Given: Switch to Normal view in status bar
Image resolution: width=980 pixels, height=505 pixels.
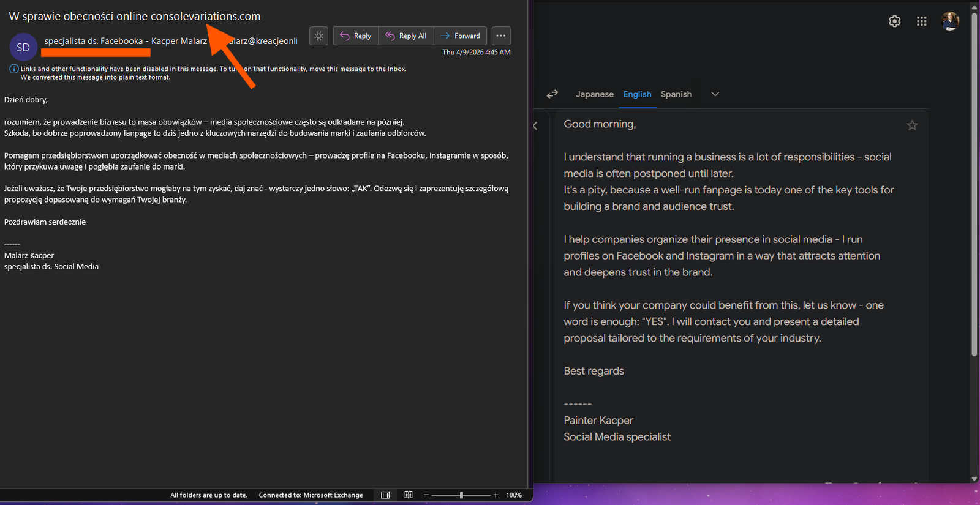Looking at the screenshot, I should (x=385, y=495).
